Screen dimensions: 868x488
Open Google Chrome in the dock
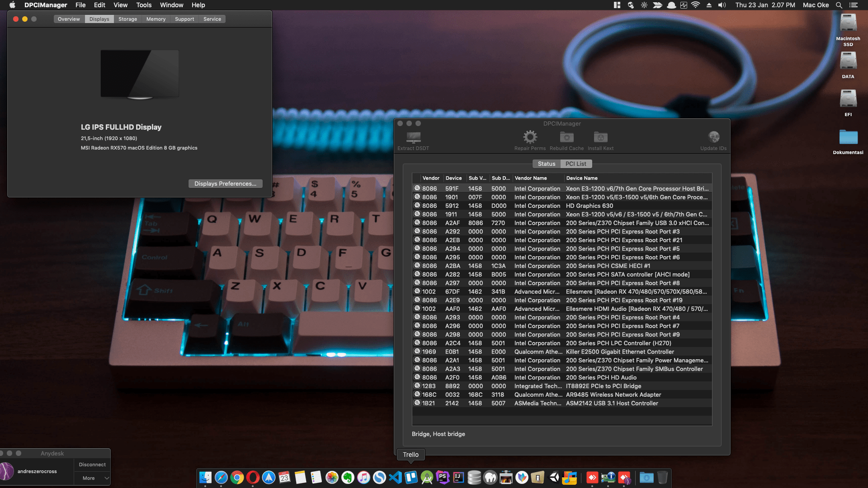[237, 477]
